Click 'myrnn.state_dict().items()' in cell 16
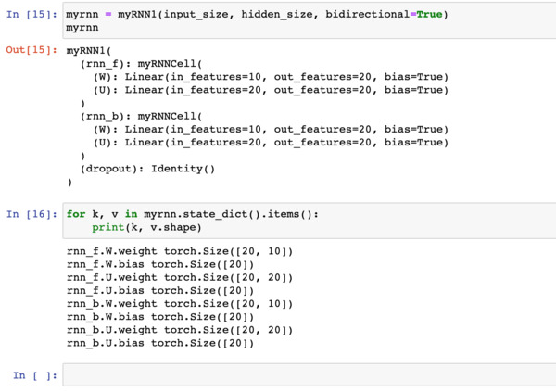 228,214
